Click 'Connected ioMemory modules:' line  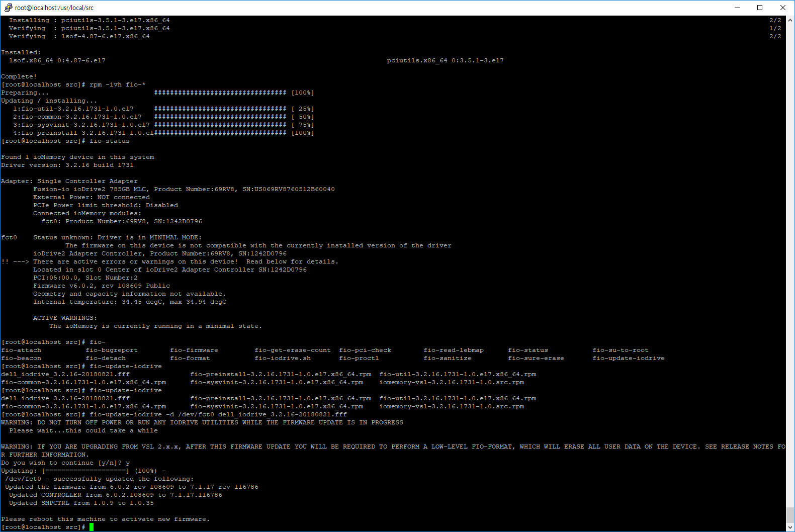[87, 213]
